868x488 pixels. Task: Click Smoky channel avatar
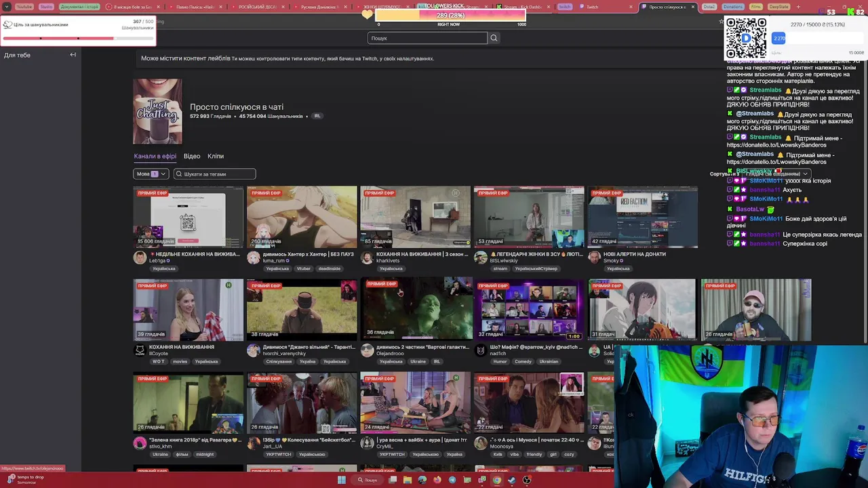[594, 258]
